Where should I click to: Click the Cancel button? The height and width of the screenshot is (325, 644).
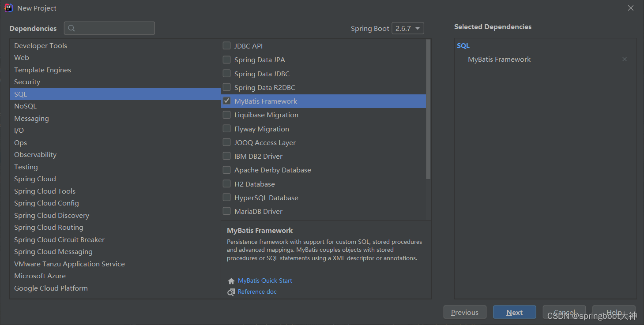pyautogui.click(x=564, y=312)
